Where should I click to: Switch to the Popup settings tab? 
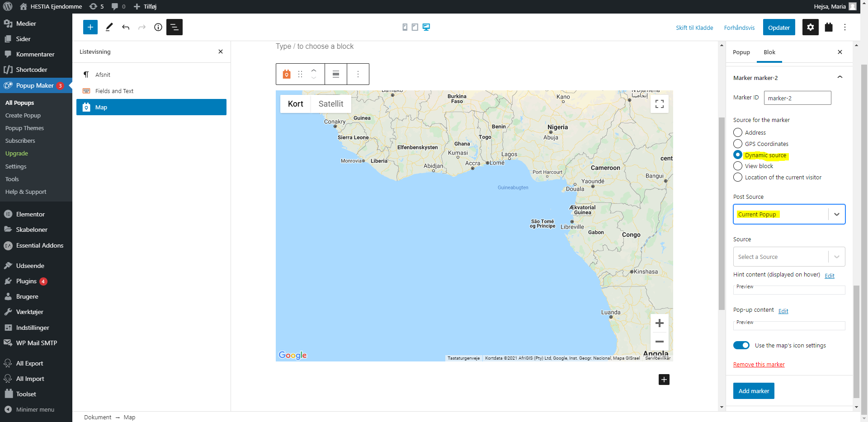pyautogui.click(x=741, y=52)
